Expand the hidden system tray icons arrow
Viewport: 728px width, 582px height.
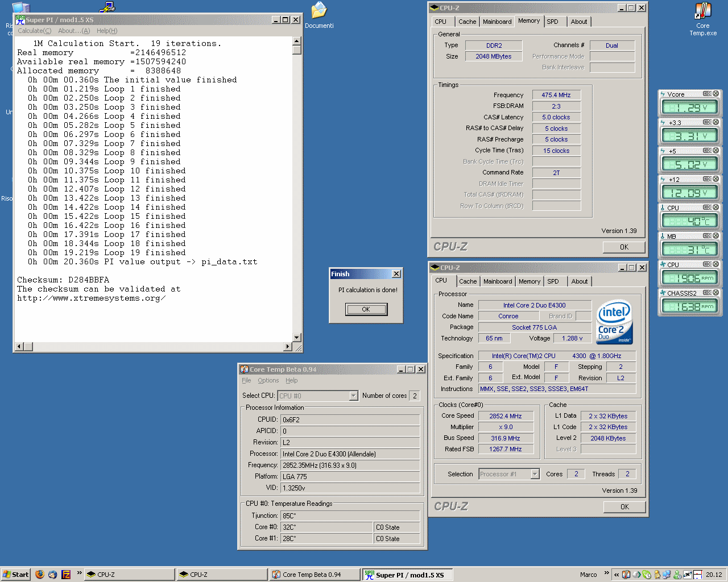click(616, 575)
